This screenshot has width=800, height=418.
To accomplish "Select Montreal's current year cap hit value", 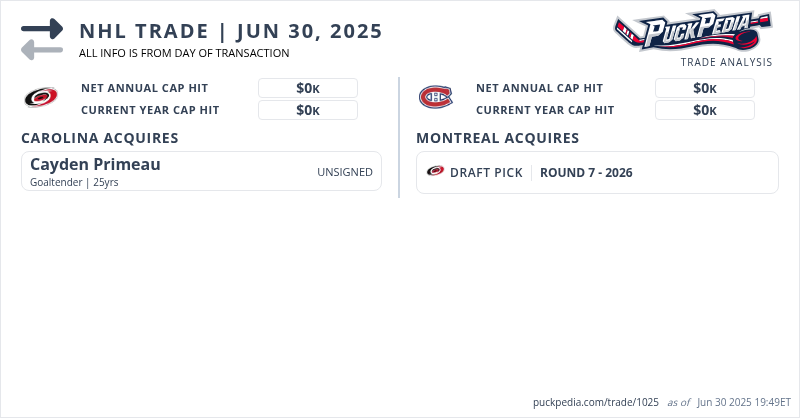I will coord(705,110).
